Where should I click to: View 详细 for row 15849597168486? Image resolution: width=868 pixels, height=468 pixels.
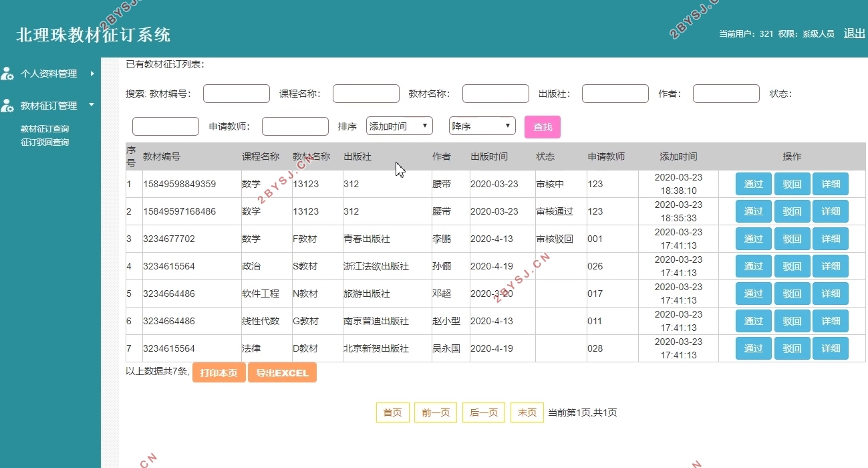[x=831, y=211]
